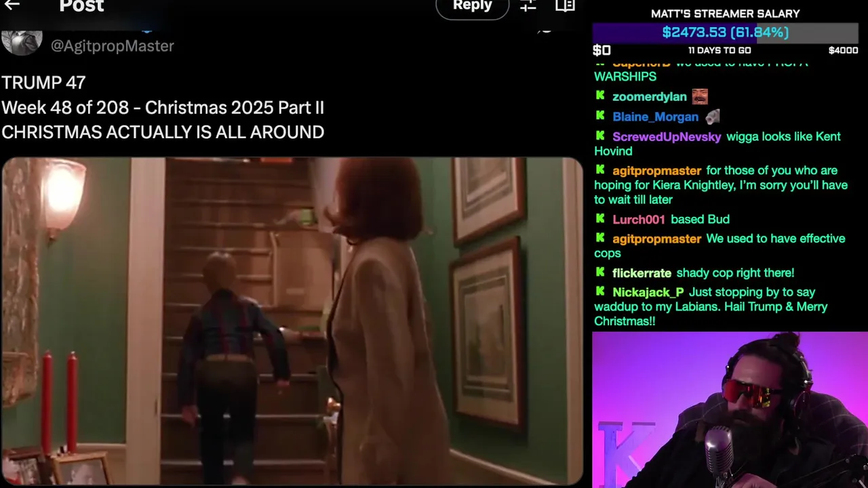Open Blaine_Morgan's chat username
Screen dimensions: 868x488
[x=655, y=117]
